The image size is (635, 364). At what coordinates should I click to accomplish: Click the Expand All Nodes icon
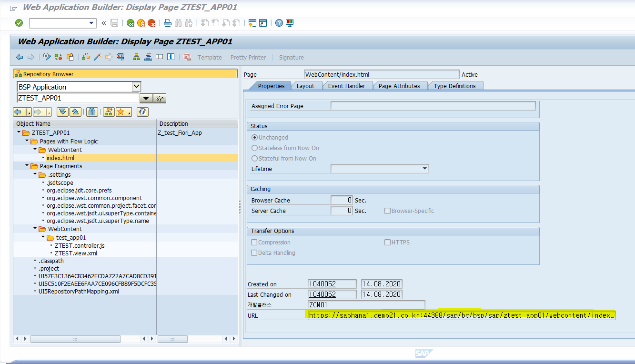click(62, 112)
